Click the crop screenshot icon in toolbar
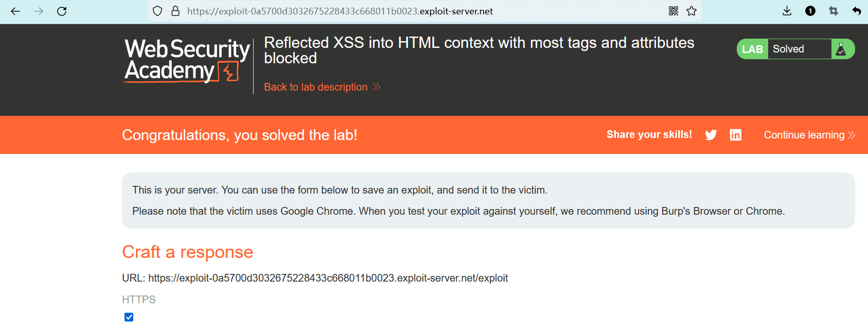The image size is (868, 330). point(834,11)
